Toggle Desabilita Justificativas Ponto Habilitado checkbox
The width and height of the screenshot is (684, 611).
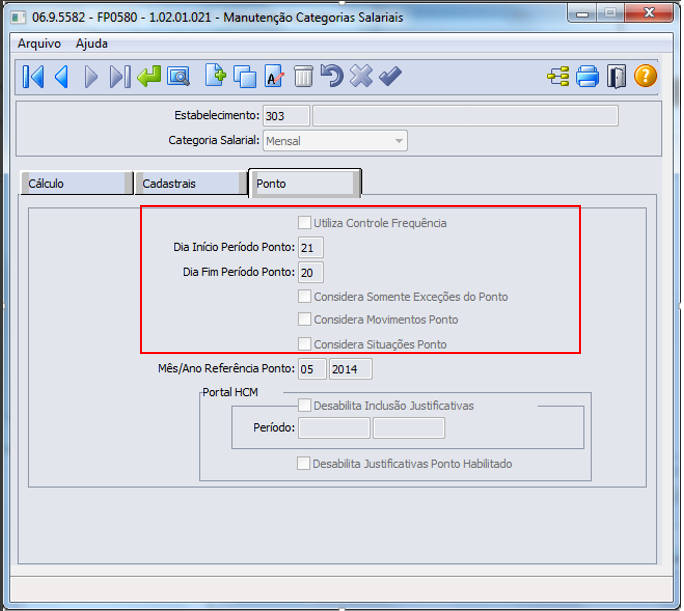304,463
